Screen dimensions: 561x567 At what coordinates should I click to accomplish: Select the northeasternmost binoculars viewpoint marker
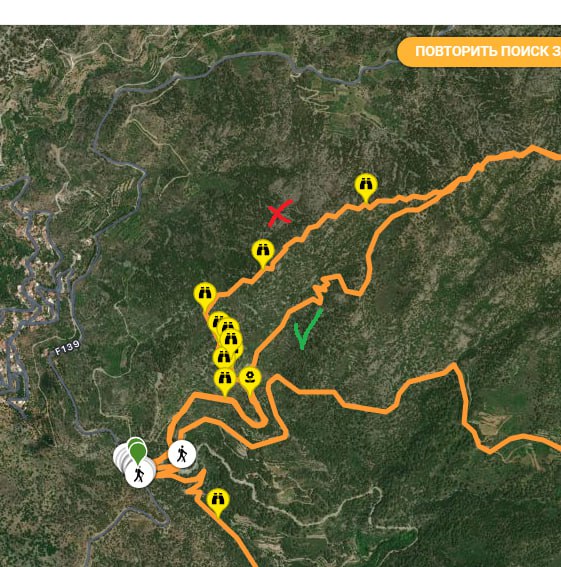tap(366, 187)
